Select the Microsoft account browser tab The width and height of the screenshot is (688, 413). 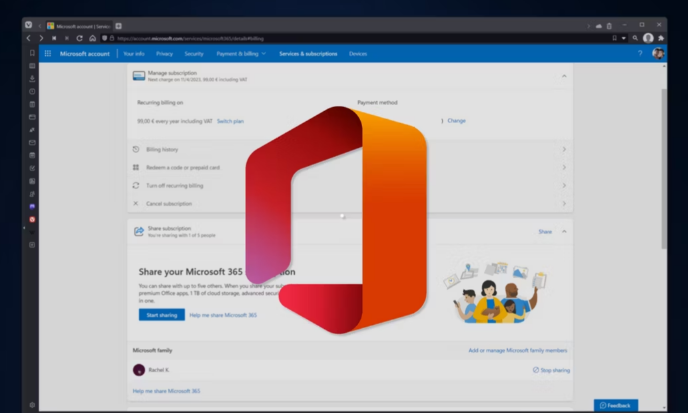point(79,26)
